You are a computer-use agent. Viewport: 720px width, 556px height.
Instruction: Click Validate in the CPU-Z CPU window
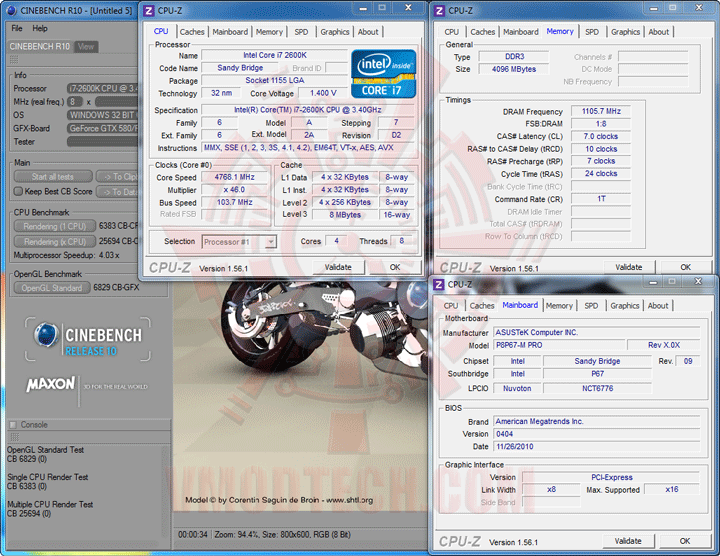[x=338, y=267]
